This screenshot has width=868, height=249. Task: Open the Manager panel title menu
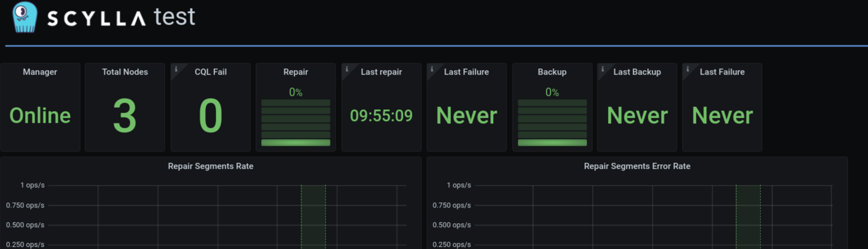(40, 72)
